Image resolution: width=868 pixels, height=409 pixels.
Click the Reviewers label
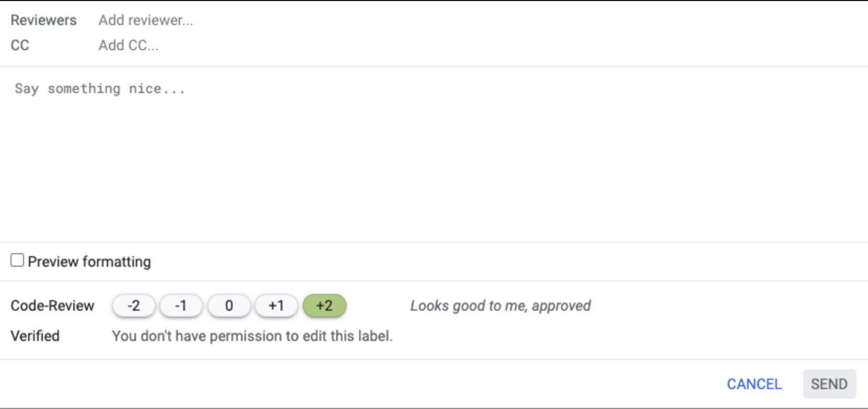43,20
